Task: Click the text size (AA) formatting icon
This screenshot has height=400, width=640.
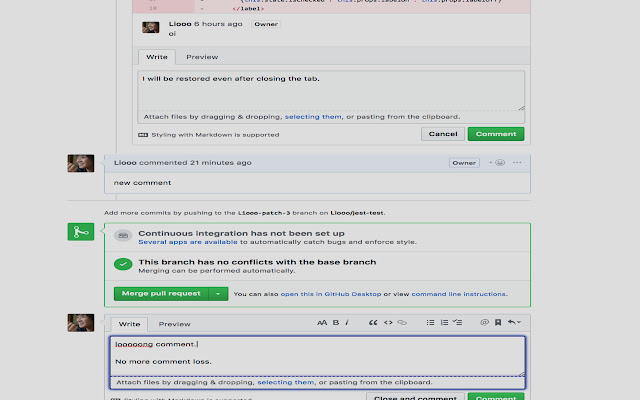Action: 322,322
